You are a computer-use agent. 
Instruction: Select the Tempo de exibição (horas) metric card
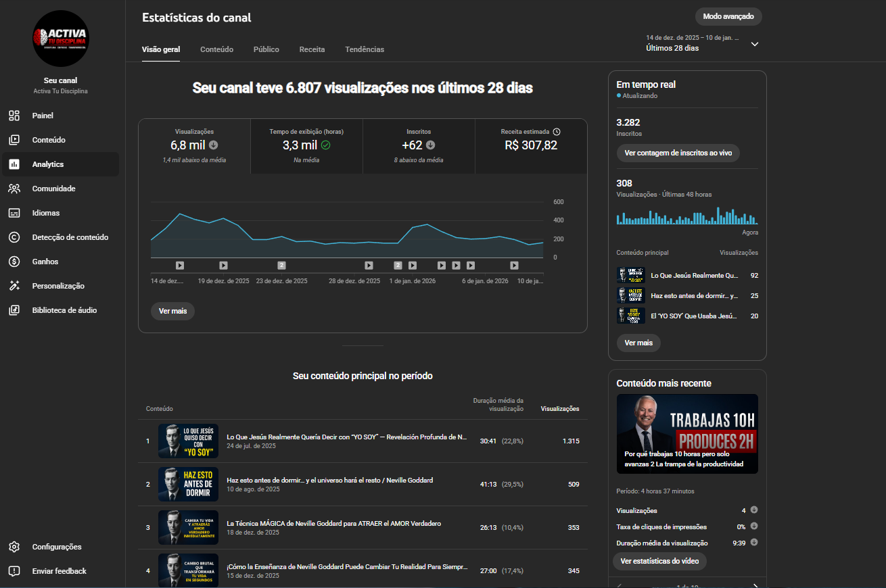tap(306, 147)
